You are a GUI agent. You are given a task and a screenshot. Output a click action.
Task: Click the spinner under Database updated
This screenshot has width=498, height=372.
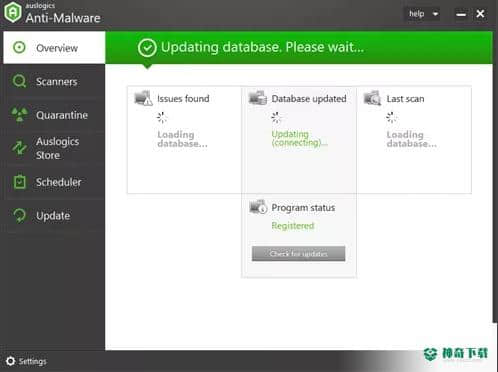pyautogui.click(x=276, y=117)
